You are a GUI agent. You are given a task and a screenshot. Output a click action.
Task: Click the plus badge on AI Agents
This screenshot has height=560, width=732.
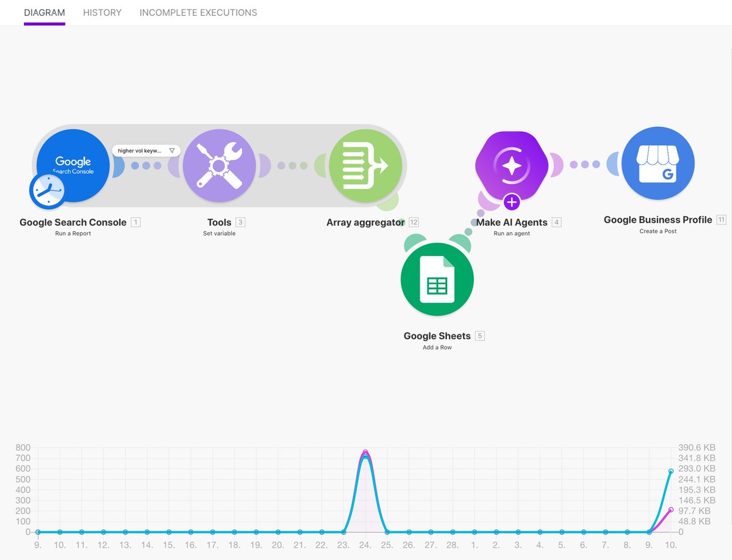click(x=512, y=202)
